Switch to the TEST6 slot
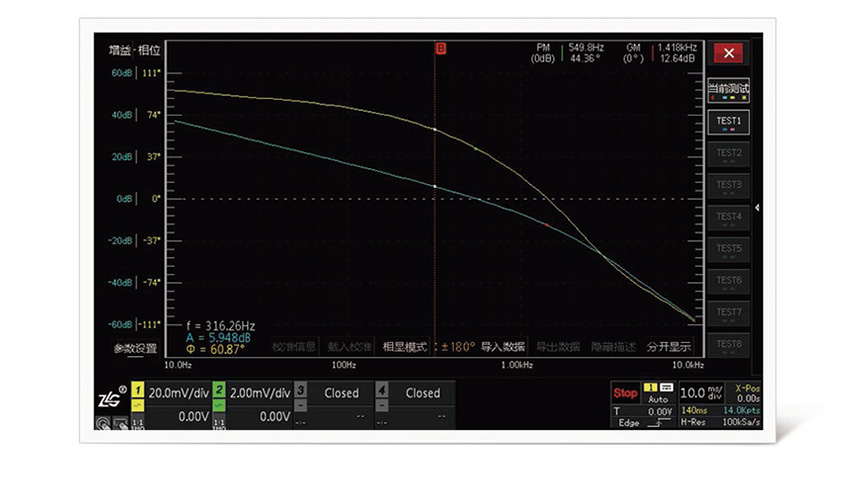 [x=729, y=282]
